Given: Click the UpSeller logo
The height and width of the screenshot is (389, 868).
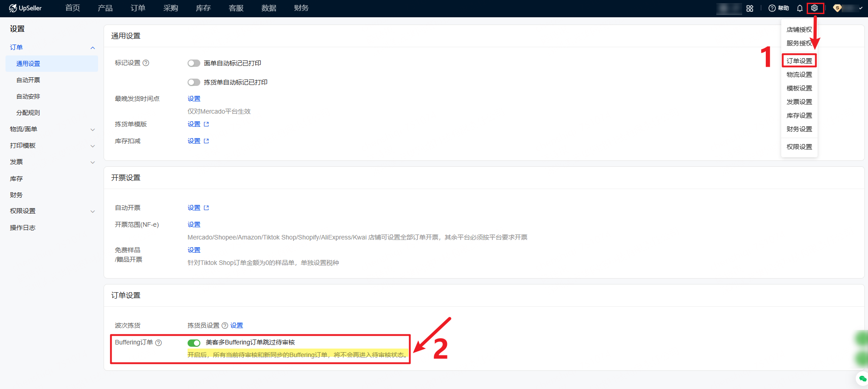Looking at the screenshot, I should coord(25,8).
